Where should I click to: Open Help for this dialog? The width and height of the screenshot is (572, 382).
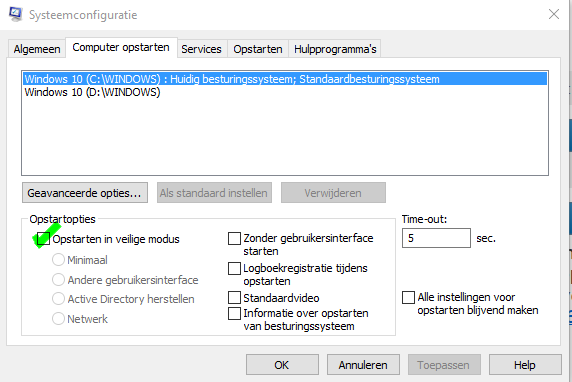525,364
